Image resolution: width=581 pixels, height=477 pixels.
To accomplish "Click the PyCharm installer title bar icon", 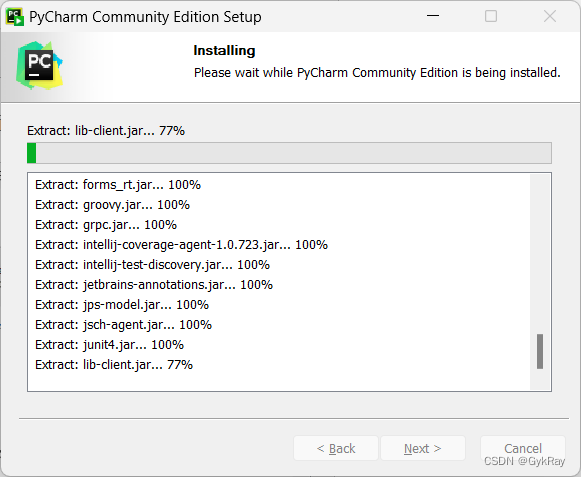I will [x=15, y=17].
